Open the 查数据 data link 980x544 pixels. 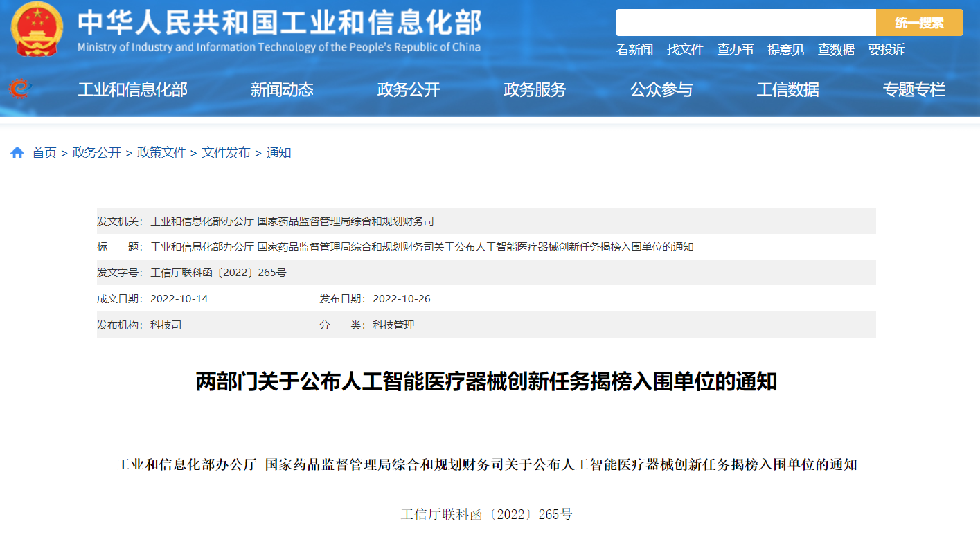(x=835, y=50)
